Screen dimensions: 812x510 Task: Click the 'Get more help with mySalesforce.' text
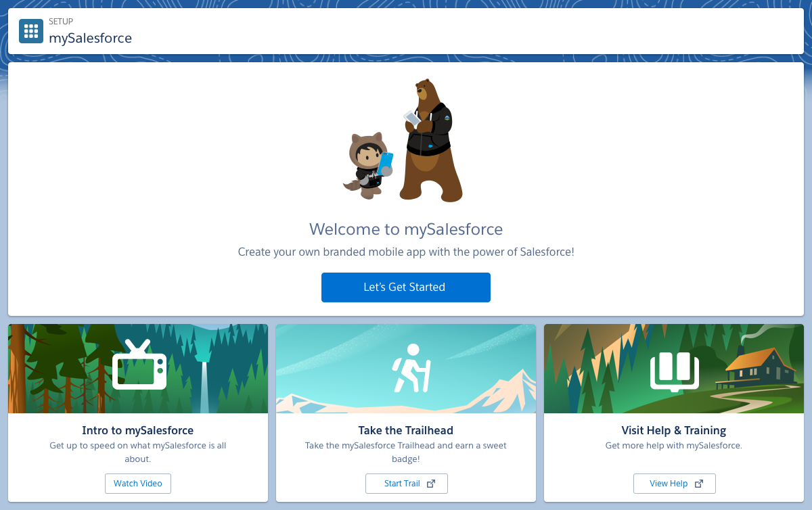pyautogui.click(x=674, y=446)
